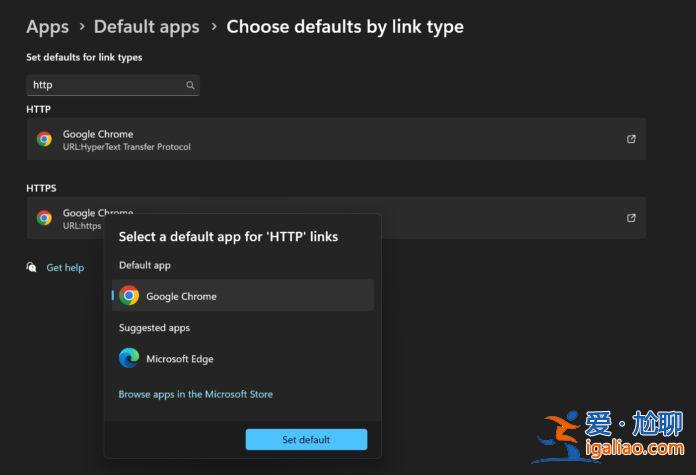The height and width of the screenshot is (475, 696).
Task: Click the Chrome icon under Default app
Action: tap(129, 296)
